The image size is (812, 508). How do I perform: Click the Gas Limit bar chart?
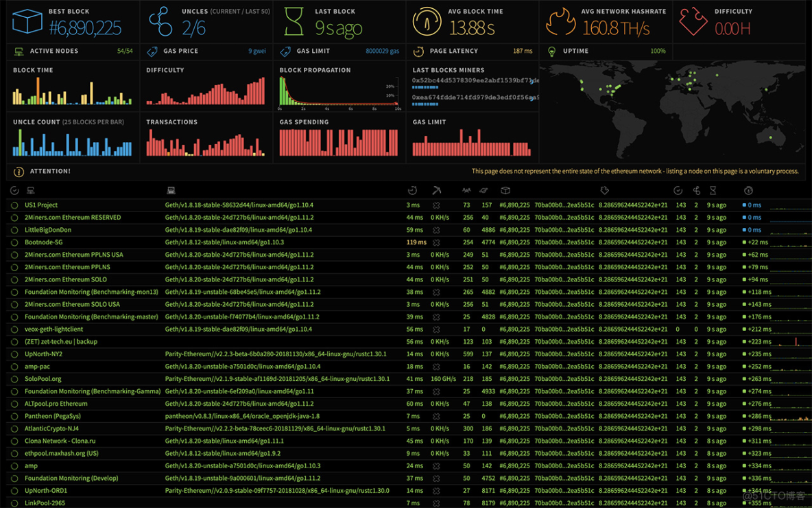coord(472,143)
